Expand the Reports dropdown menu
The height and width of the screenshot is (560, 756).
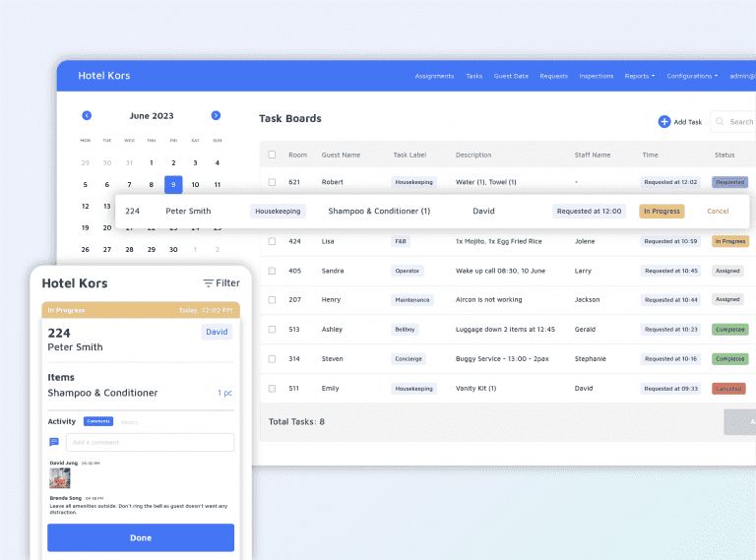(x=639, y=76)
